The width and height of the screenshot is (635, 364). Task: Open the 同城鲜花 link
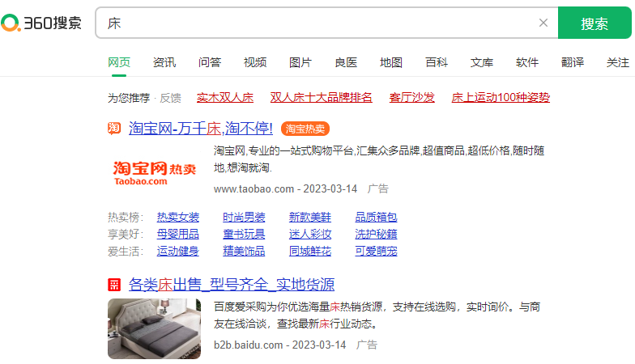point(310,251)
